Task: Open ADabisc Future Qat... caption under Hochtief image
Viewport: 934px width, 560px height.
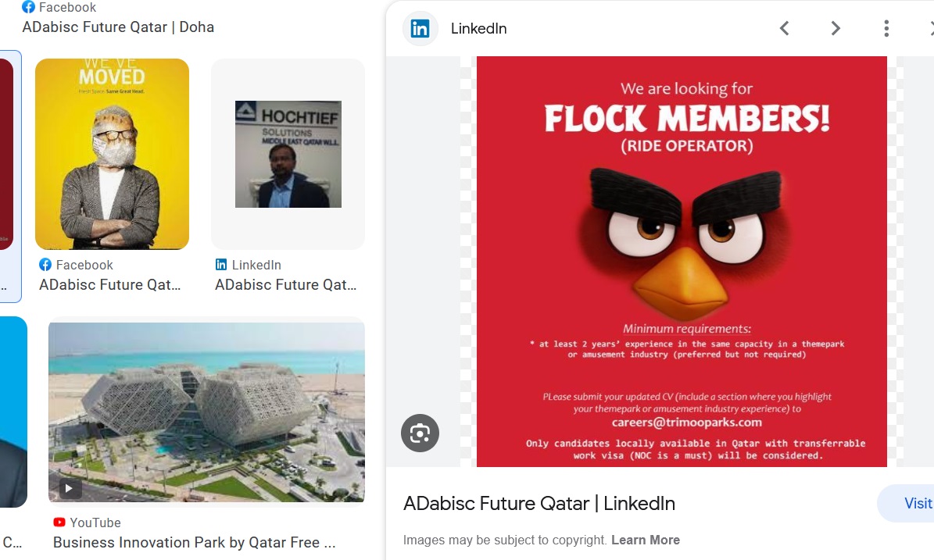Action: coord(286,285)
